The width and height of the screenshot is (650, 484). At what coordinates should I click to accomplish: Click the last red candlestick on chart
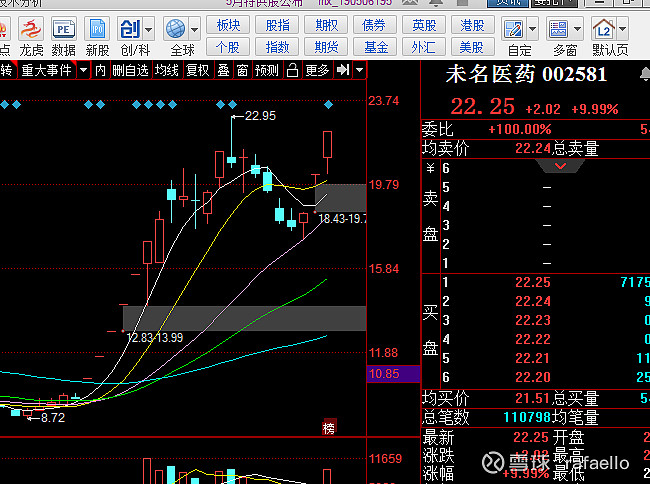(x=327, y=145)
